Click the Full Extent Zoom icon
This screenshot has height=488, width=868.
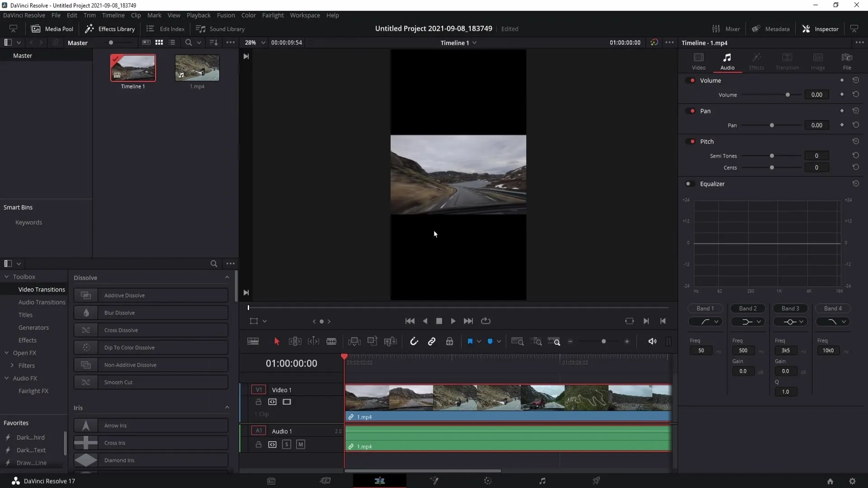[x=517, y=342]
